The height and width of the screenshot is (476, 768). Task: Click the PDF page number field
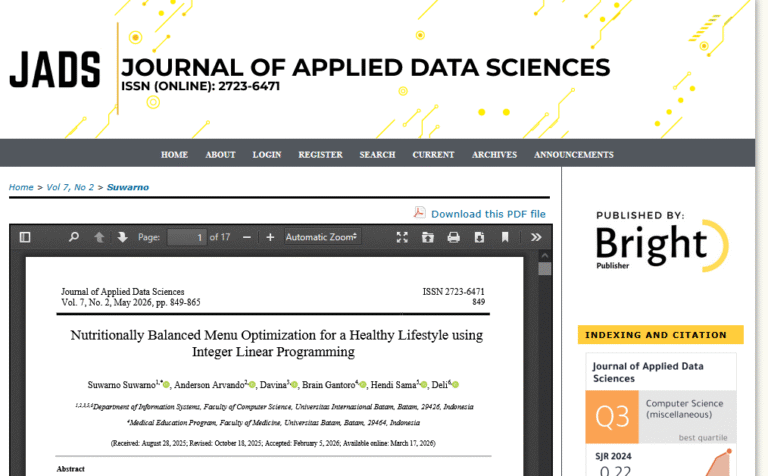186,237
